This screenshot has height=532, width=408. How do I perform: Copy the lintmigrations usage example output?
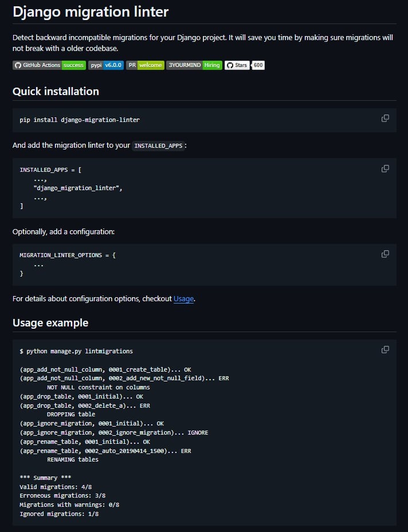385,349
